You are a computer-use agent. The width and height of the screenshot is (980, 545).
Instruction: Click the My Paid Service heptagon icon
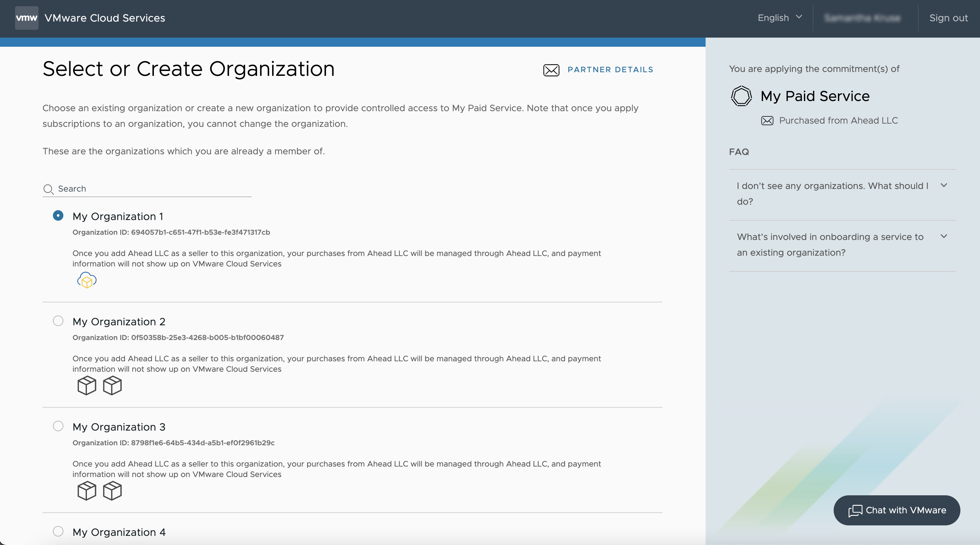click(x=741, y=96)
